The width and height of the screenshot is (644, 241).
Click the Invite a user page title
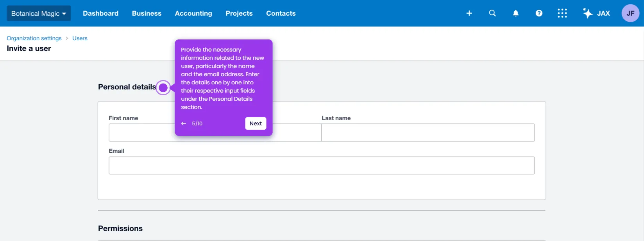(29, 48)
